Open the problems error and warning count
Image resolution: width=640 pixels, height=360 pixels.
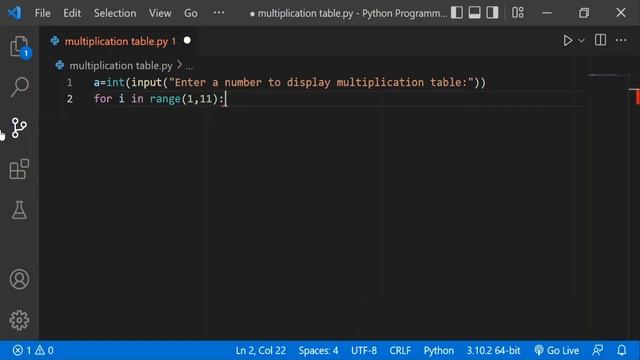click(x=33, y=350)
